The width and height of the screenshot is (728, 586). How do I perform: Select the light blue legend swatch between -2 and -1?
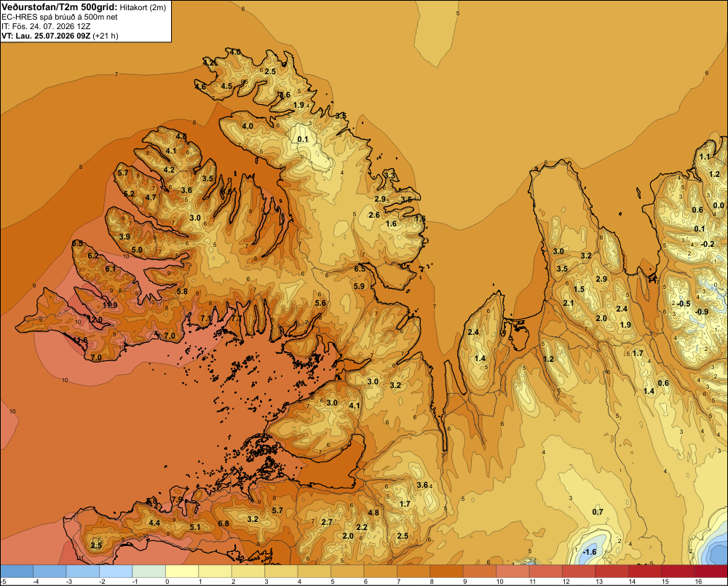click(x=116, y=571)
